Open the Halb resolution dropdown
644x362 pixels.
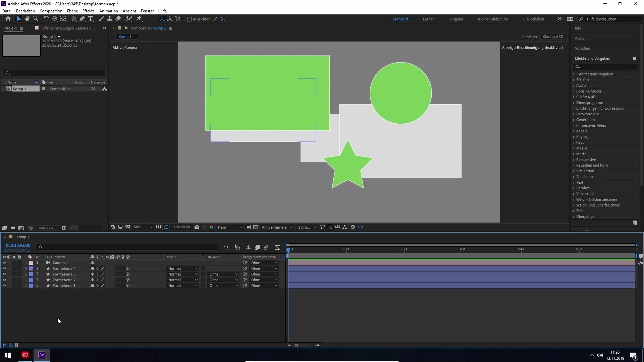click(x=230, y=227)
